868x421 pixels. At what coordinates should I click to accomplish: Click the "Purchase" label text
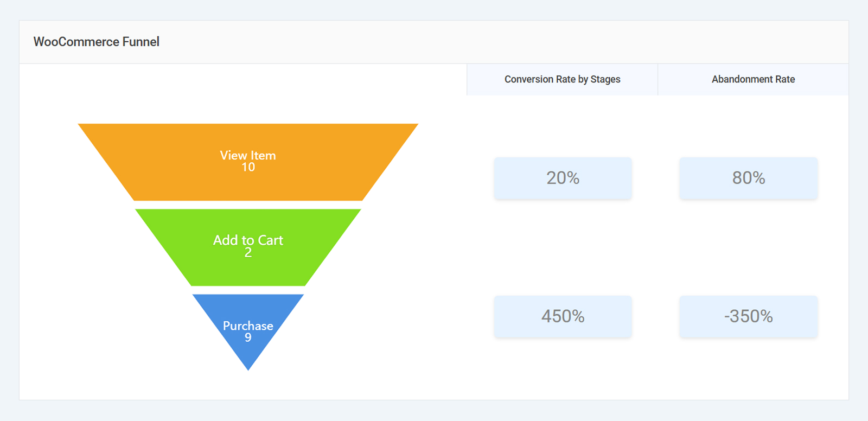[248, 326]
